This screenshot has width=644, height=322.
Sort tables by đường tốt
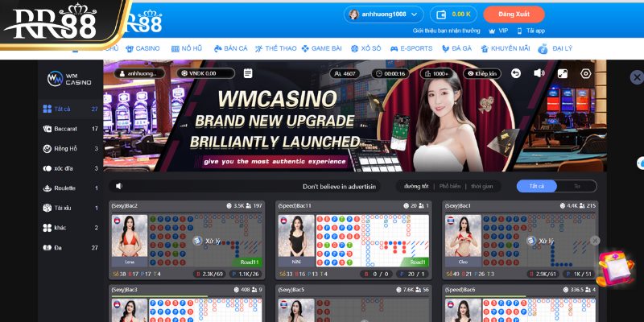pyautogui.click(x=416, y=186)
